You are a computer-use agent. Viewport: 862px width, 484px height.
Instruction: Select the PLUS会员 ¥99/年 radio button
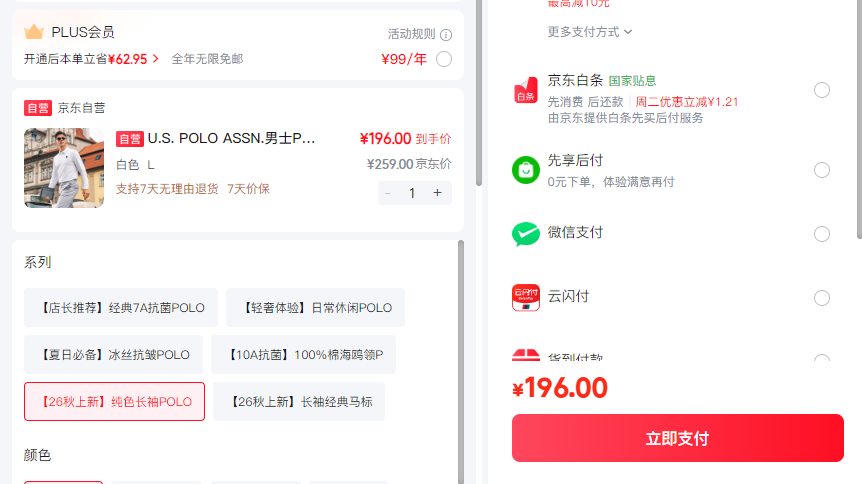[x=444, y=59]
